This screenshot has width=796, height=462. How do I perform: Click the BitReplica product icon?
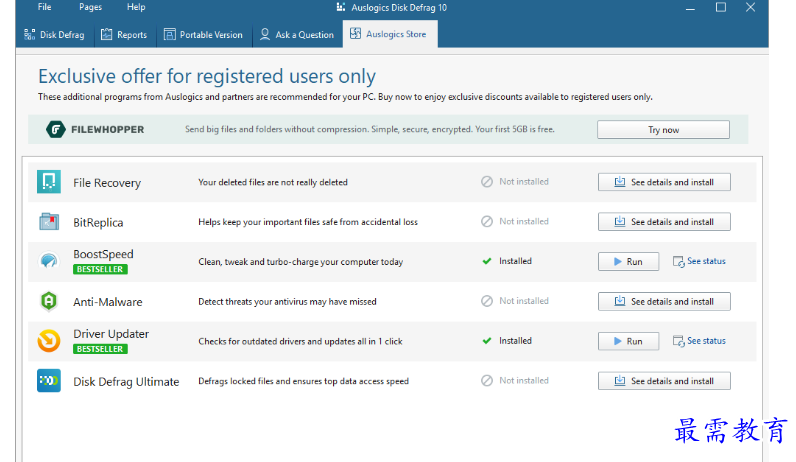[49, 222]
